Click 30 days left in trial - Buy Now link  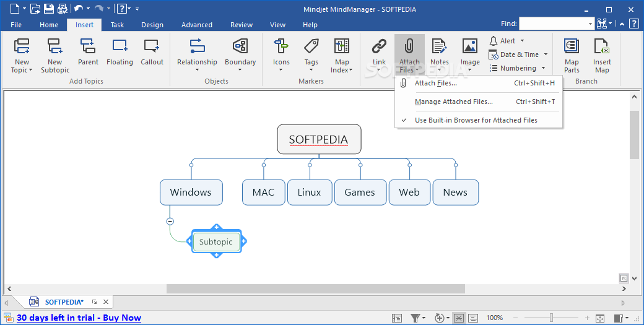[x=79, y=318]
